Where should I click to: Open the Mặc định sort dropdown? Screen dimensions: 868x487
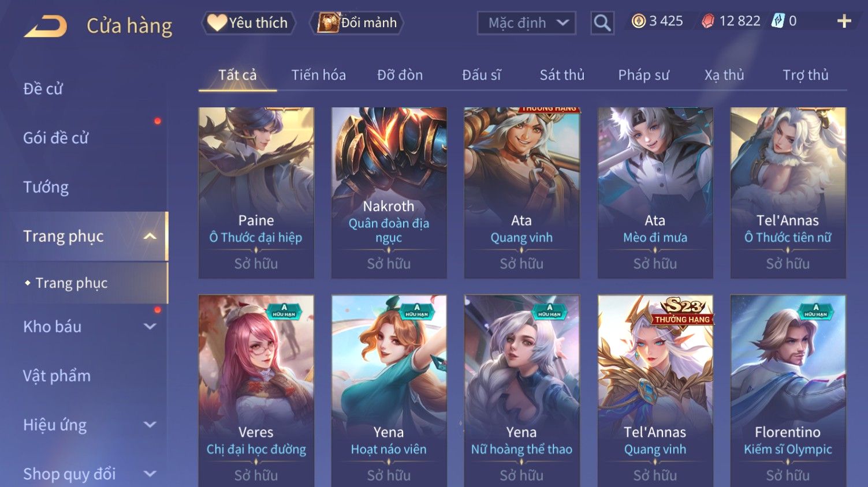(x=527, y=23)
